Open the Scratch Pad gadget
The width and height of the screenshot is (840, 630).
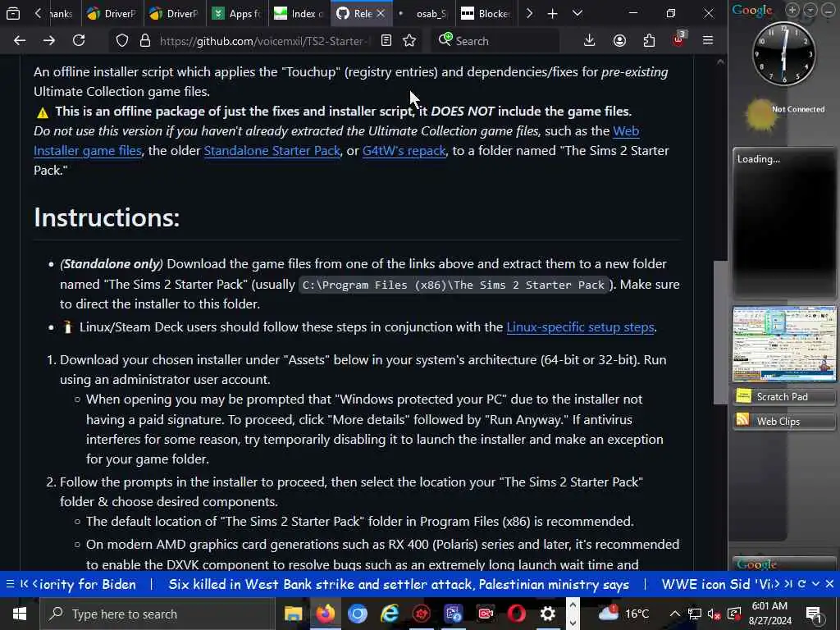click(784, 397)
